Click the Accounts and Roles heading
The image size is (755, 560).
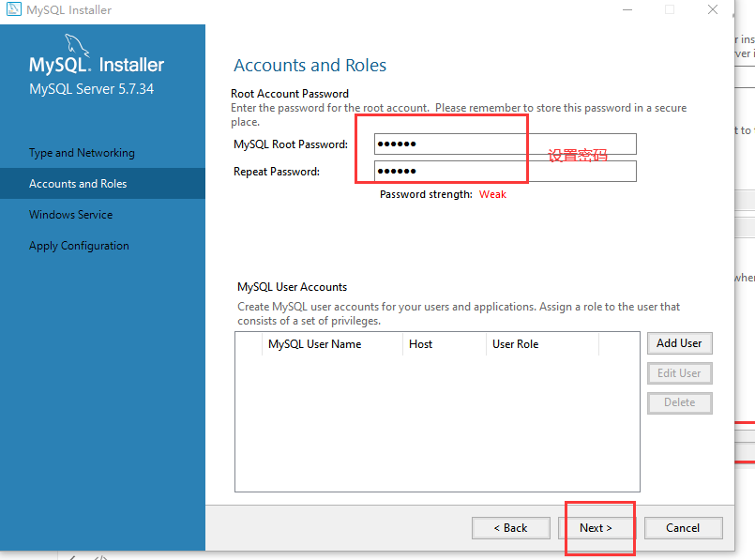[x=310, y=65]
